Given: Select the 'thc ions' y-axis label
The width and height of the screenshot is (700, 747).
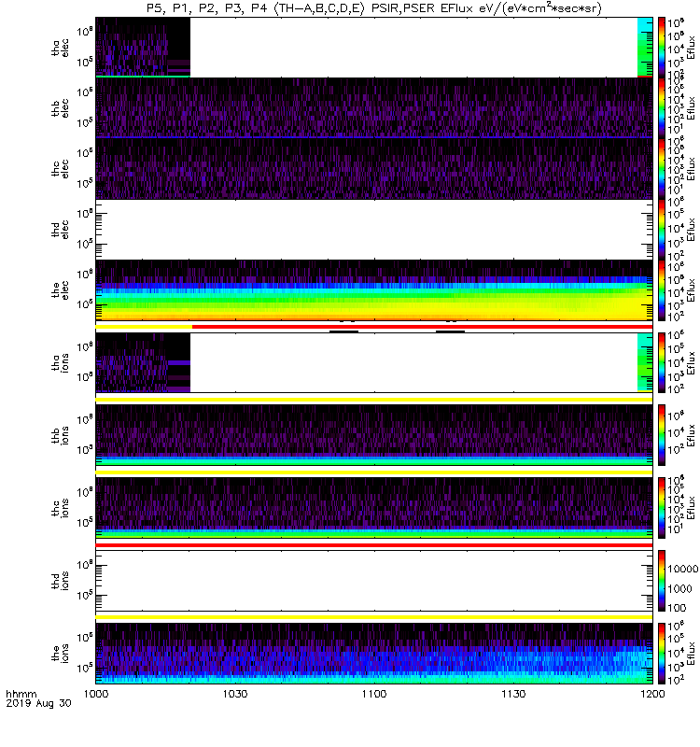Looking at the screenshot, I should (60, 508).
